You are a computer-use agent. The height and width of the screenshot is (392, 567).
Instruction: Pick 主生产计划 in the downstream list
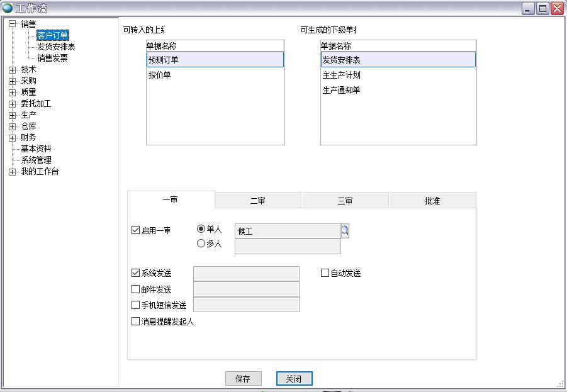[341, 75]
